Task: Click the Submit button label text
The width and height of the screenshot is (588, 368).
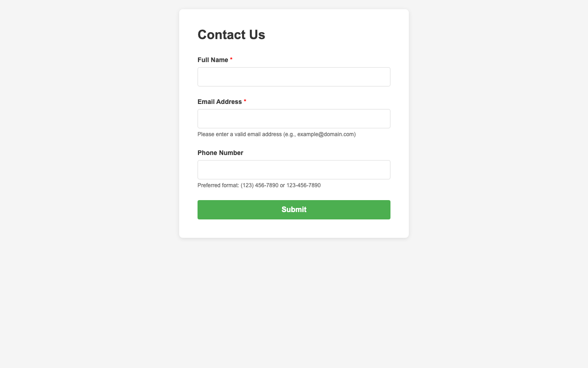Action: coord(294,209)
